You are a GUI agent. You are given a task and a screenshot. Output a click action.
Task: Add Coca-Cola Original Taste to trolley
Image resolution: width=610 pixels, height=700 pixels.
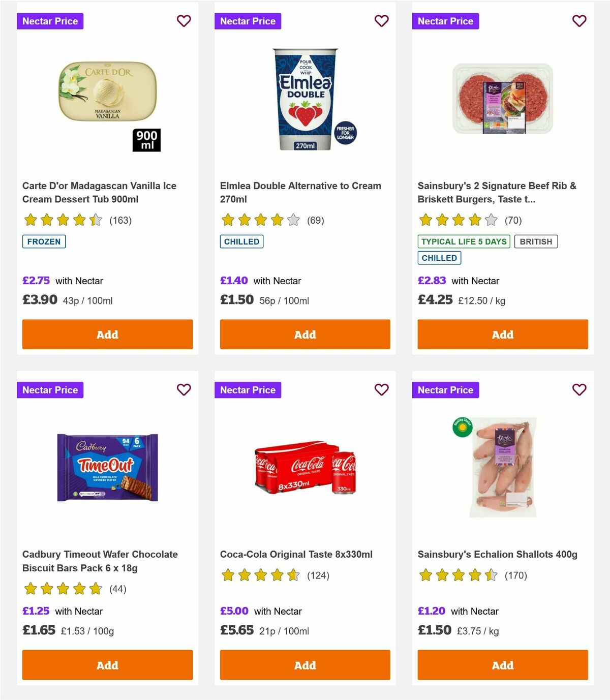click(304, 664)
